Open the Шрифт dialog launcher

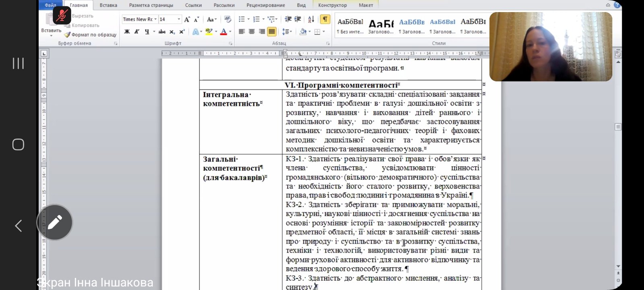tap(231, 43)
